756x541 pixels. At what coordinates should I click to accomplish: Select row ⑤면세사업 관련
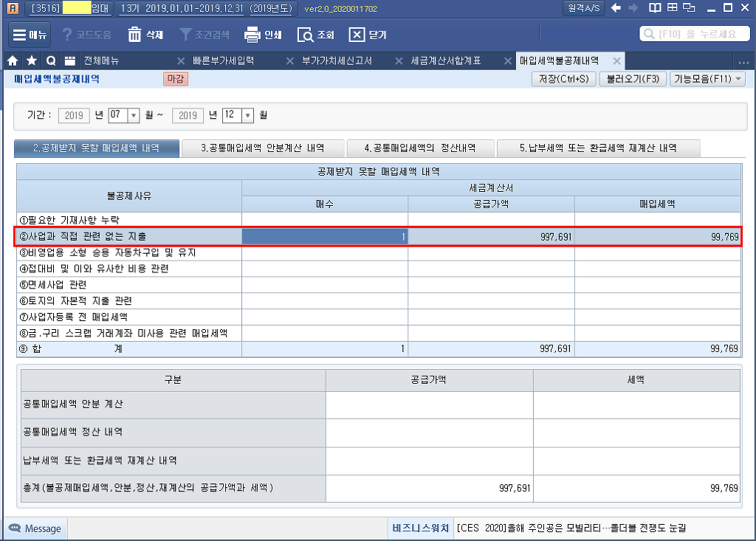379,285
